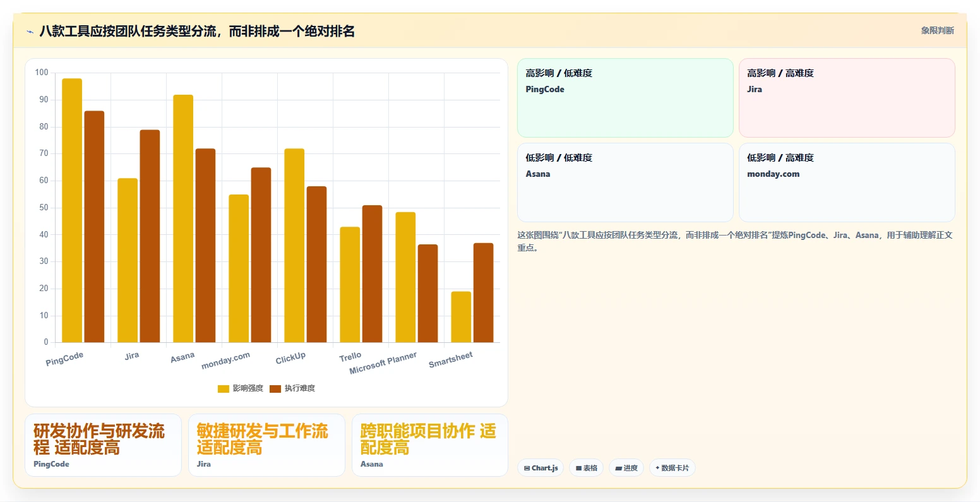
Task: Toggle the 影响强度 legend swatch
Action: point(224,388)
